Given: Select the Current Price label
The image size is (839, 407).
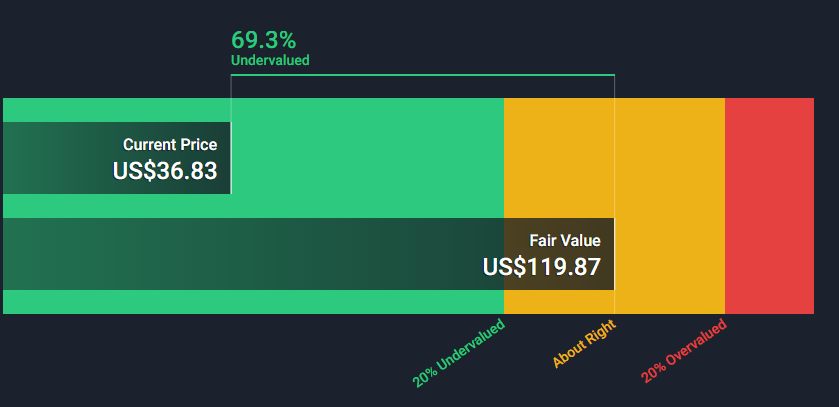Looking at the screenshot, I should pyautogui.click(x=170, y=145).
